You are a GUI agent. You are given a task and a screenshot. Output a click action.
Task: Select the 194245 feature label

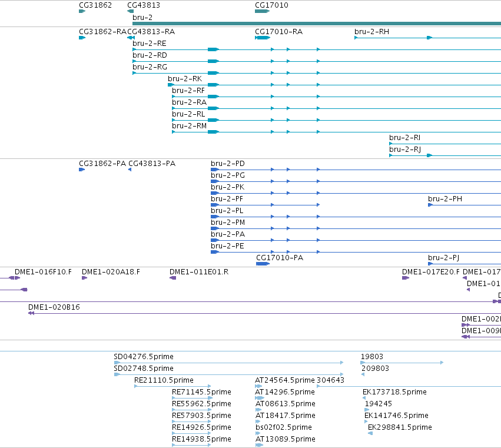click(379, 404)
